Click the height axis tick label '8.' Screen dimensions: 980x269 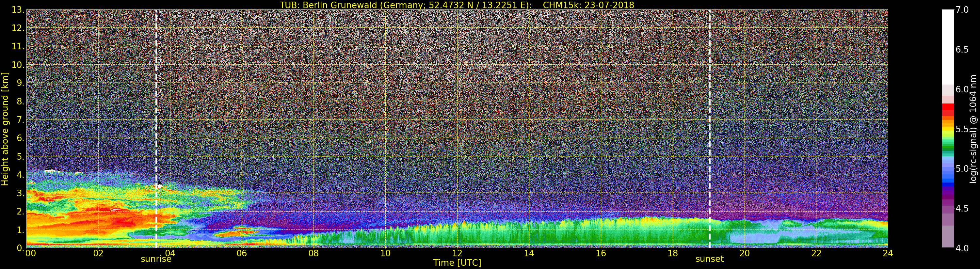coord(20,102)
